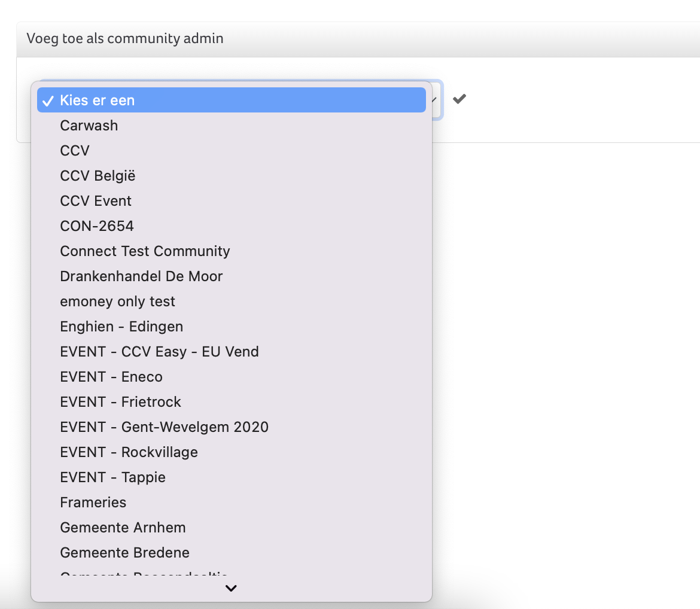
Task: Select Gemeente Arnhem
Action: [232, 527]
